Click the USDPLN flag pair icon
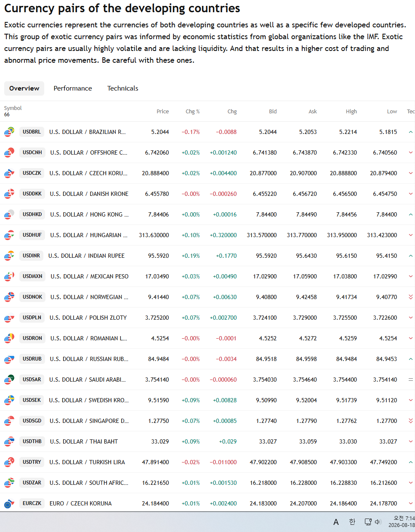415x532 pixels. [9, 318]
